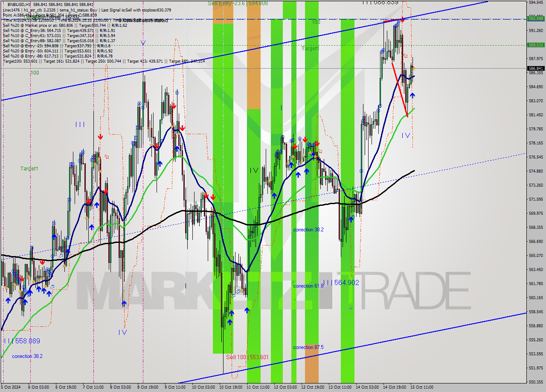This screenshot has height=392, width=546.
Task: Click the 565.070 price axis value
Action: pos(536,256)
